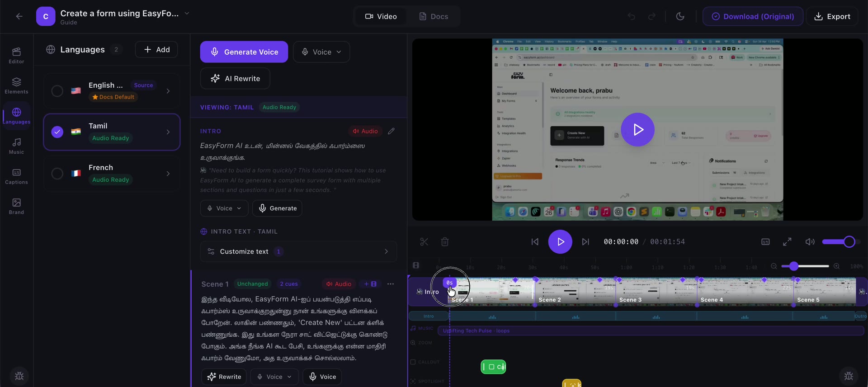
Task: Zoom out the timeline
Action: point(774,266)
